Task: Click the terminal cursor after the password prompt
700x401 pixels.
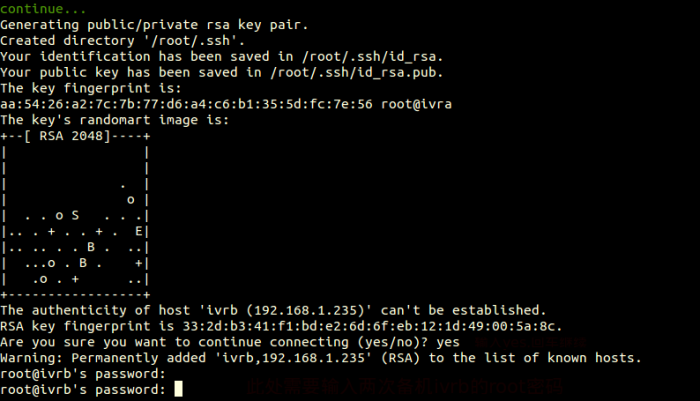Action: [x=179, y=388]
